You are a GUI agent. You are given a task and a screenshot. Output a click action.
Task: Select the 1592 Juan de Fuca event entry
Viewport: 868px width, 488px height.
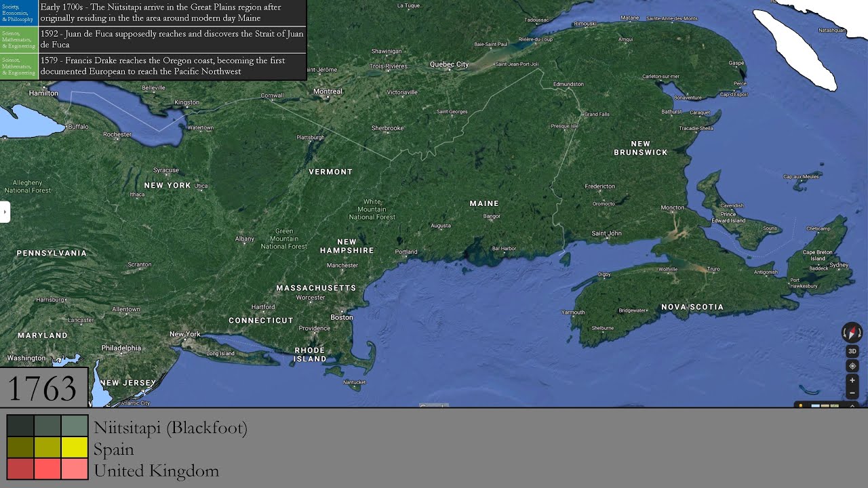[x=172, y=39]
